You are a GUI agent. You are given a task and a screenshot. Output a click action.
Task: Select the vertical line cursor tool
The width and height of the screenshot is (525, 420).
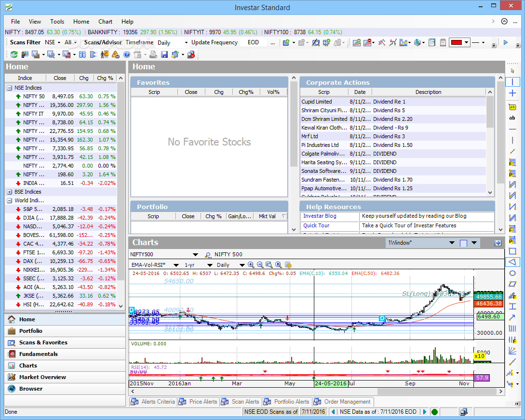pyautogui.click(x=512, y=82)
